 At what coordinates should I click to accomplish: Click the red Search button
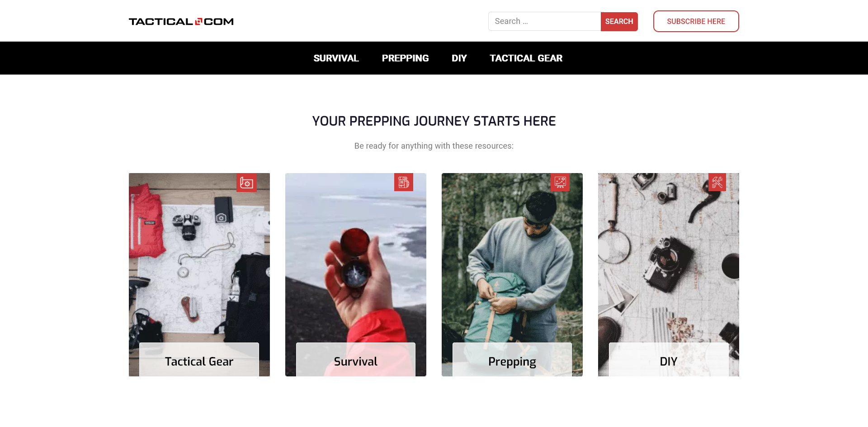pyautogui.click(x=619, y=22)
